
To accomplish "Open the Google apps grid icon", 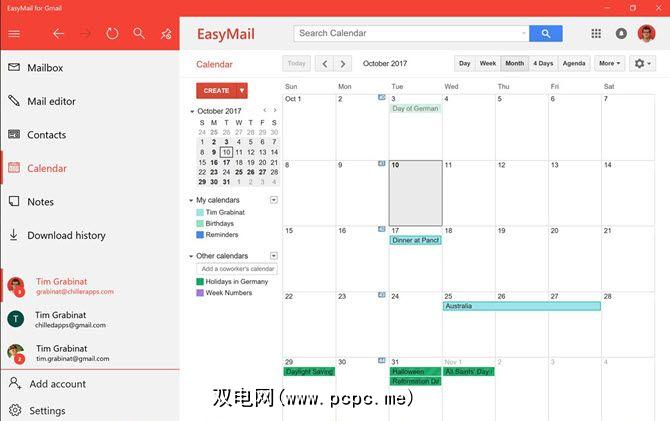I will click(x=596, y=33).
